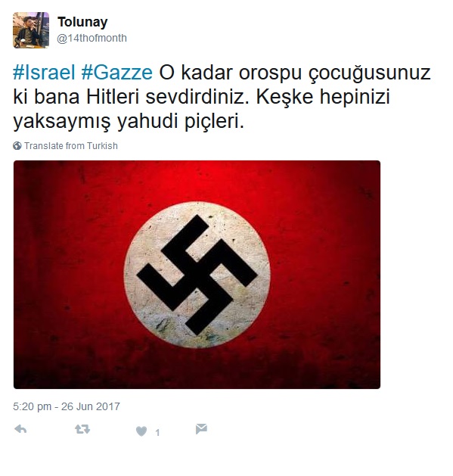
Task: Like the tweet with the heart icon
Action: pos(141,431)
